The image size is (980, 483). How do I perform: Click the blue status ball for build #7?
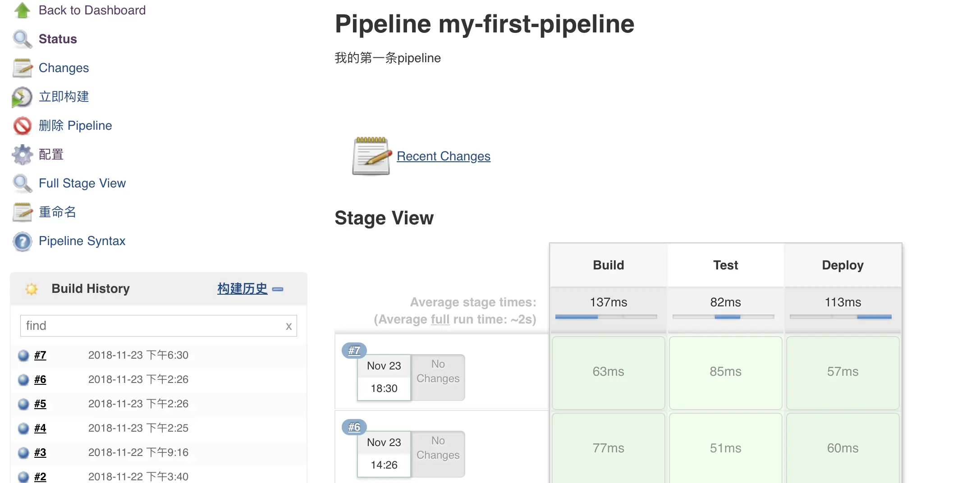click(23, 355)
